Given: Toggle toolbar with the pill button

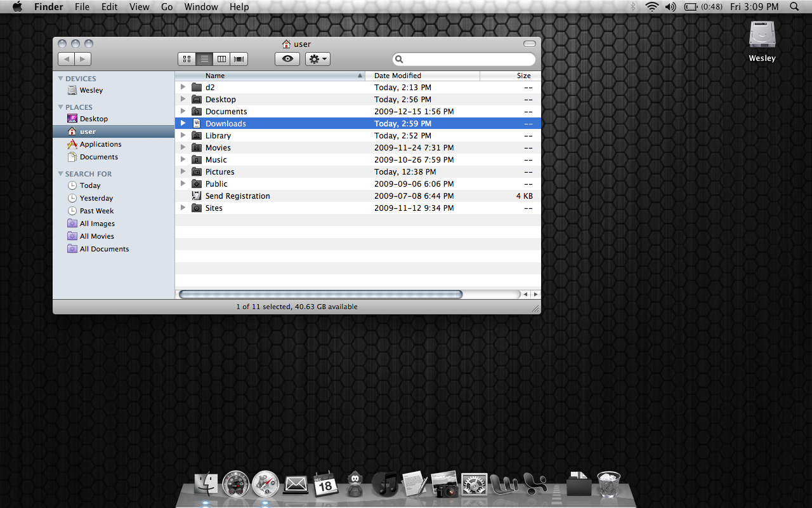Looking at the screenshot, I should click(530, 44).
